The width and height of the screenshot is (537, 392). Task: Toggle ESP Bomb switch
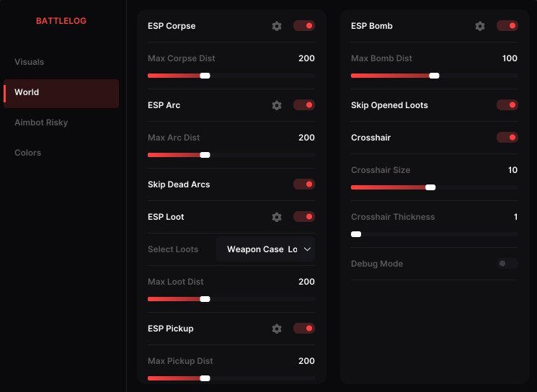(507, 26)
